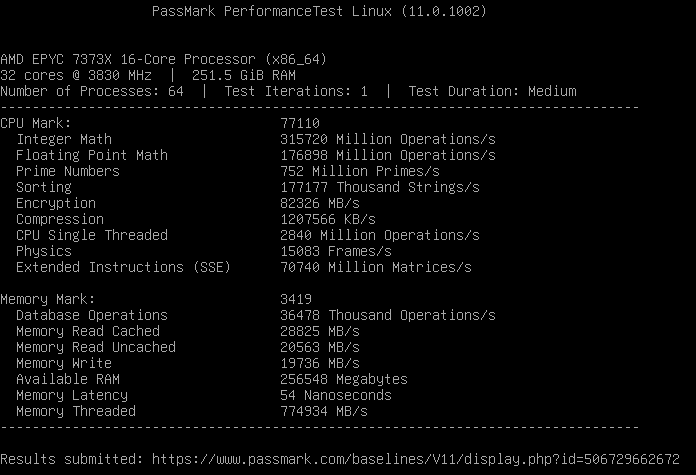This screenshot has width=696, height=475.
Task: Select the Floating Point Math value
Action: coord(388,155)
